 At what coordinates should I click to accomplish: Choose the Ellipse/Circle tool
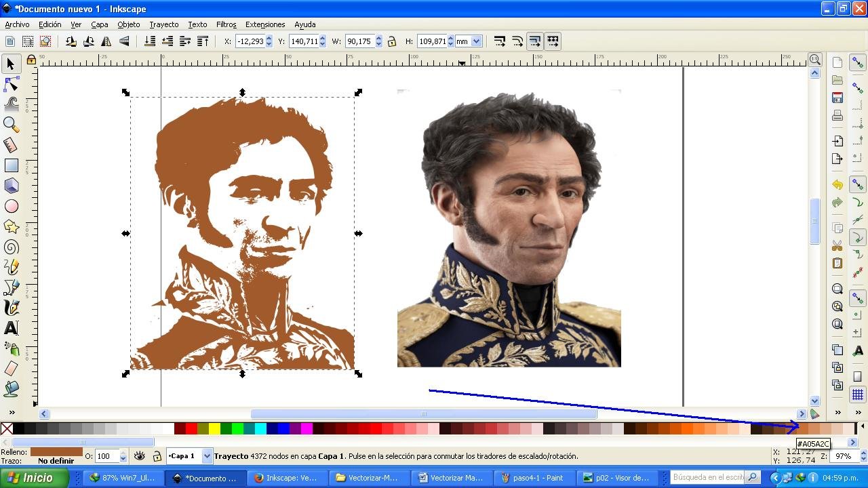coord(11,206)
